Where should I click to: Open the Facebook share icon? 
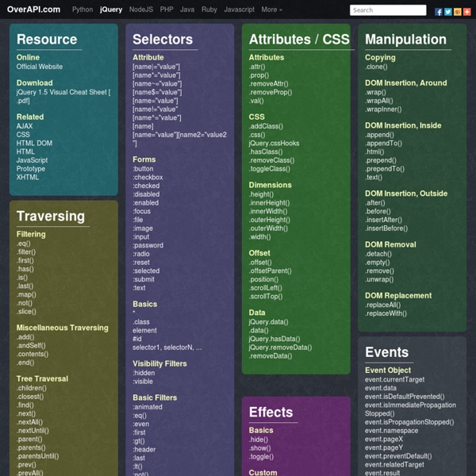click(x=439, y=12)
